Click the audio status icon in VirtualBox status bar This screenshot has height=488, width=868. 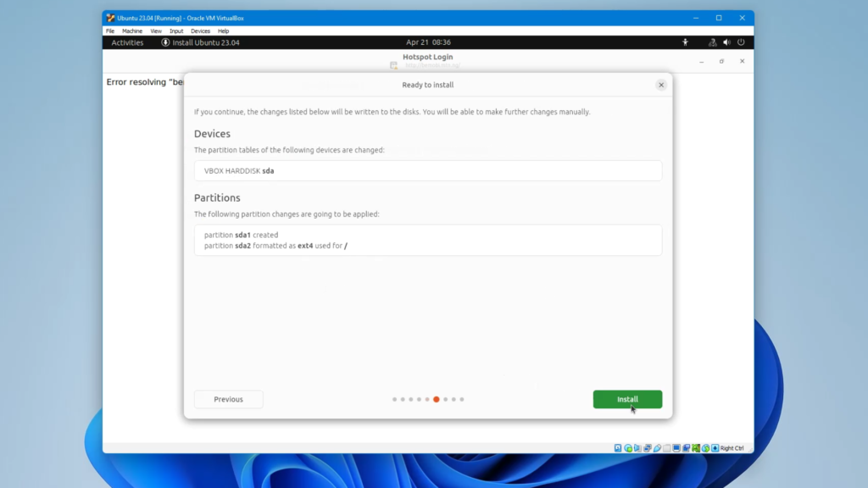point(637,448)
